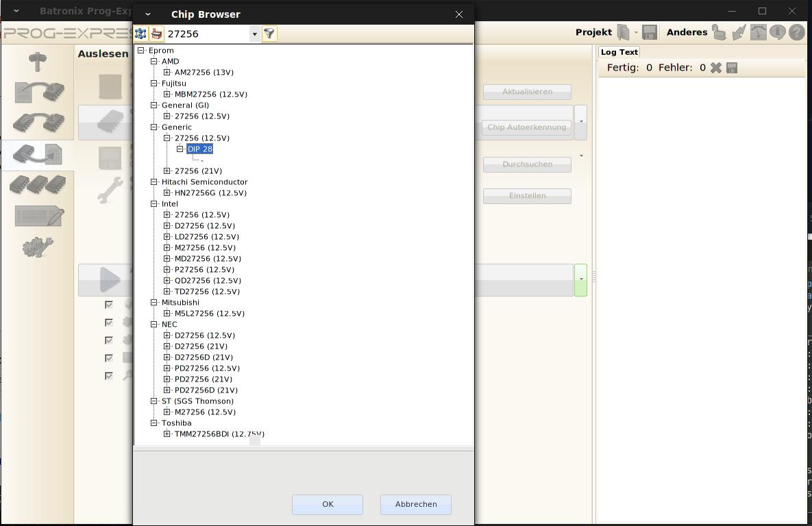
Task: Click the open padlock icon beside Anderes
Action: (719, 32)
